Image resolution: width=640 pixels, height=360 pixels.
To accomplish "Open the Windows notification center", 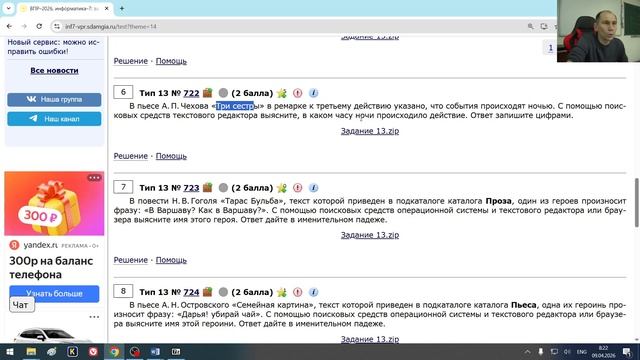I will (x=627, y=352).
